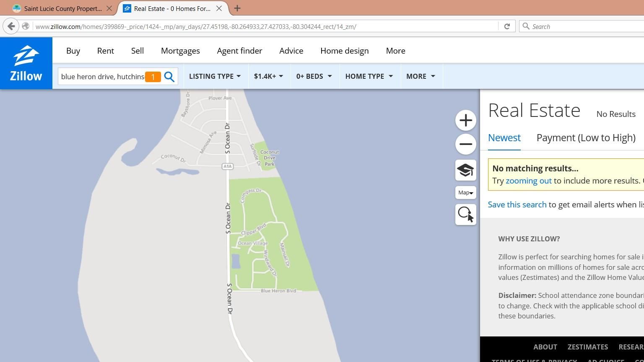Screen dimensions: 644x362
Task: Click the A1A highway marker on map
Action: [x=227, y=166]
